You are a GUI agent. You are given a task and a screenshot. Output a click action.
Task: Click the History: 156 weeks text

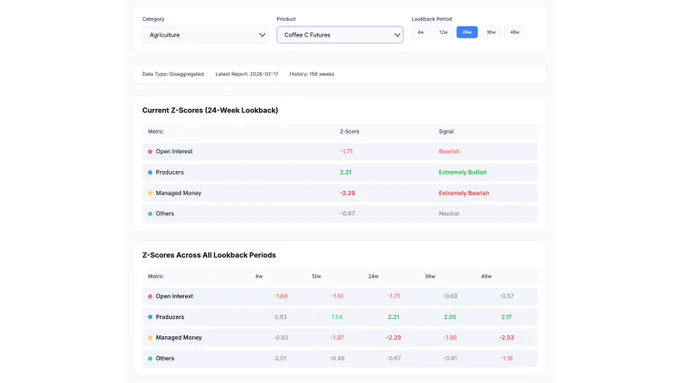point(312,74)
